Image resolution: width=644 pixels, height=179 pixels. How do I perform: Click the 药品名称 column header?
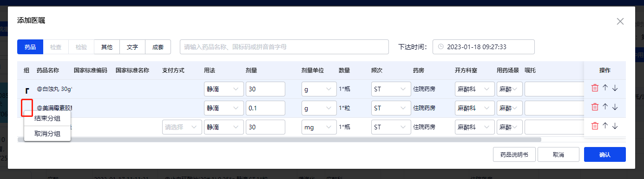pos(48,70)
